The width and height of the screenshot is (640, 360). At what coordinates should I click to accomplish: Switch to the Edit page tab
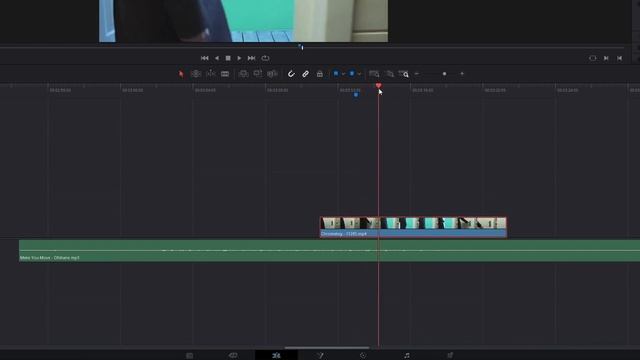tap(276, 356)
